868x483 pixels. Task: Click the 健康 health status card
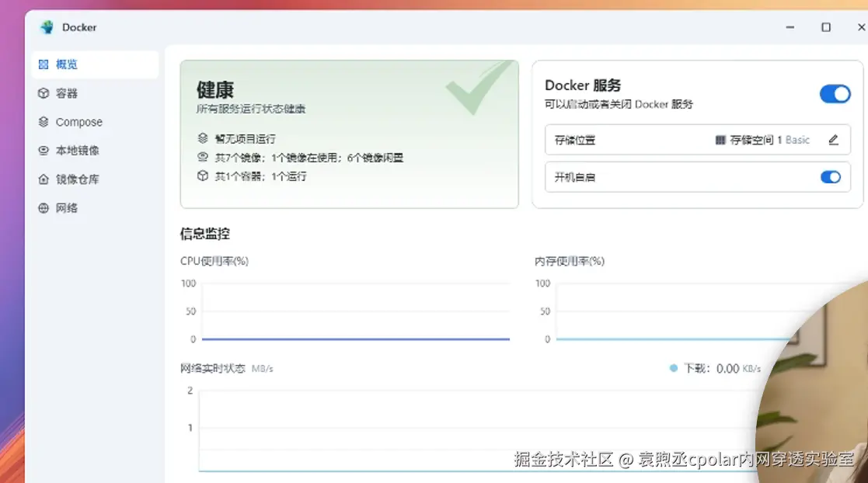(350, 134)
